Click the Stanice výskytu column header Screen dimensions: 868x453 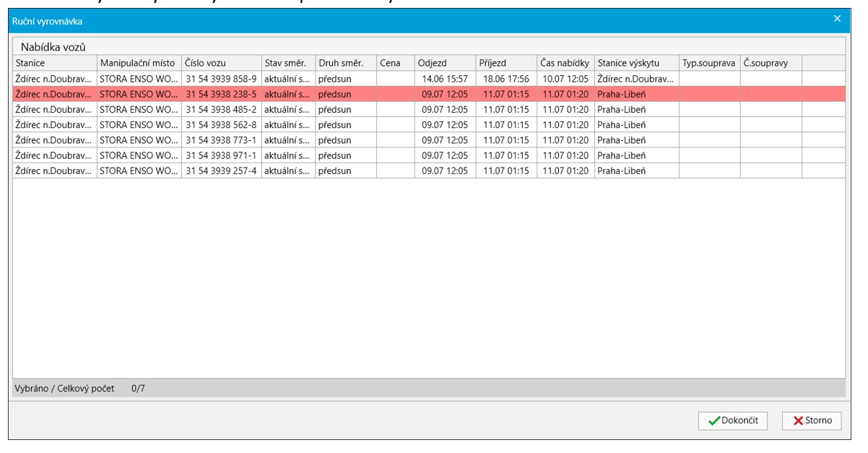pos(635,63)
